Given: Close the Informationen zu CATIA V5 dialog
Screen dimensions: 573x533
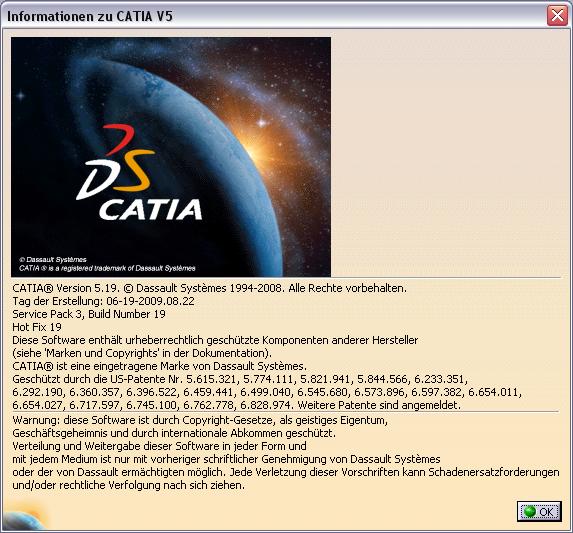Looking at the screenshot, I should [x=557, y=16].
